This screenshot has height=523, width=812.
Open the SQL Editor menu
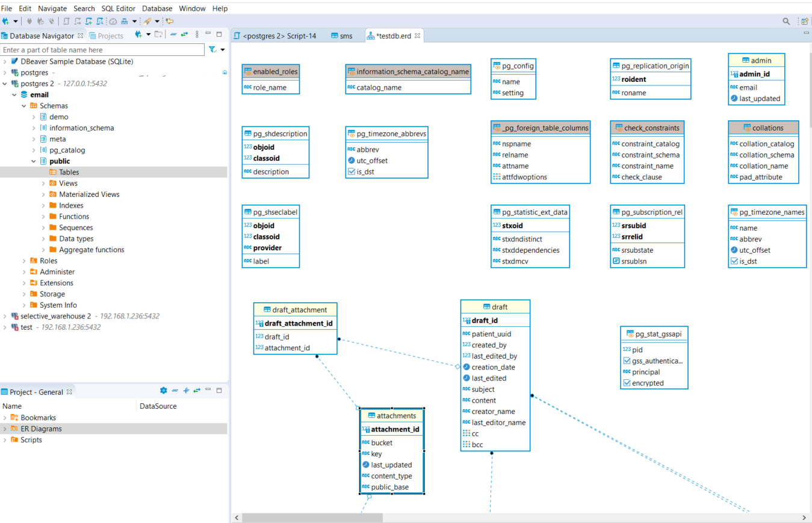click(x=118, y=8)
